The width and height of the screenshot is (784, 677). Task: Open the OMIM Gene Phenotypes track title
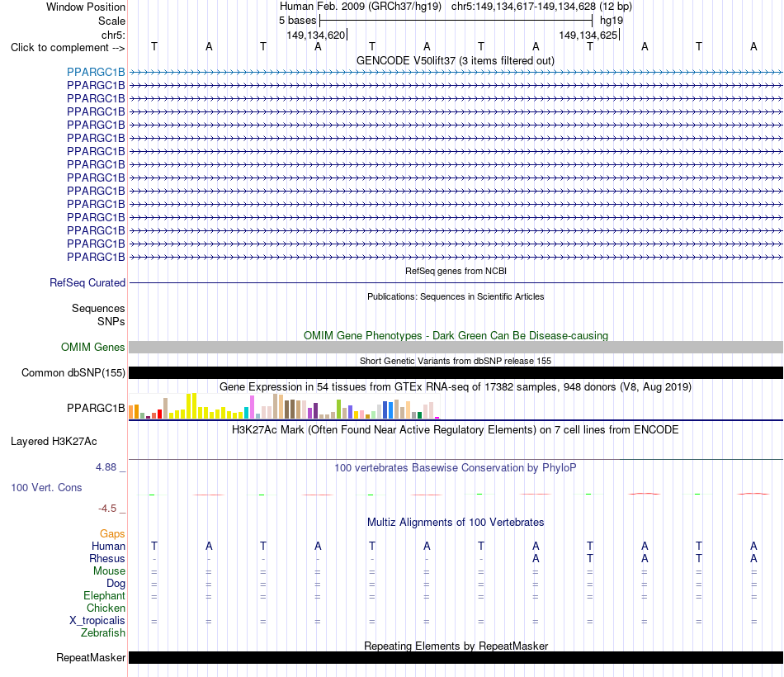pyautogui.click(x=456, y=335)
